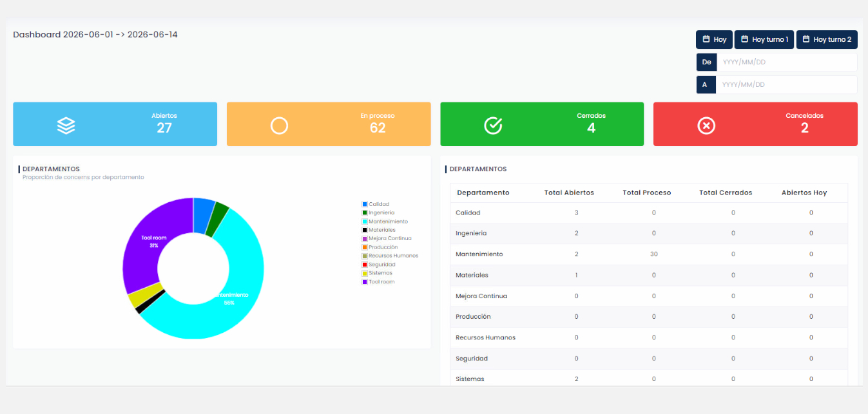Open the A end date field
This screenshot has height=414, width=868.
coord(786,84)
